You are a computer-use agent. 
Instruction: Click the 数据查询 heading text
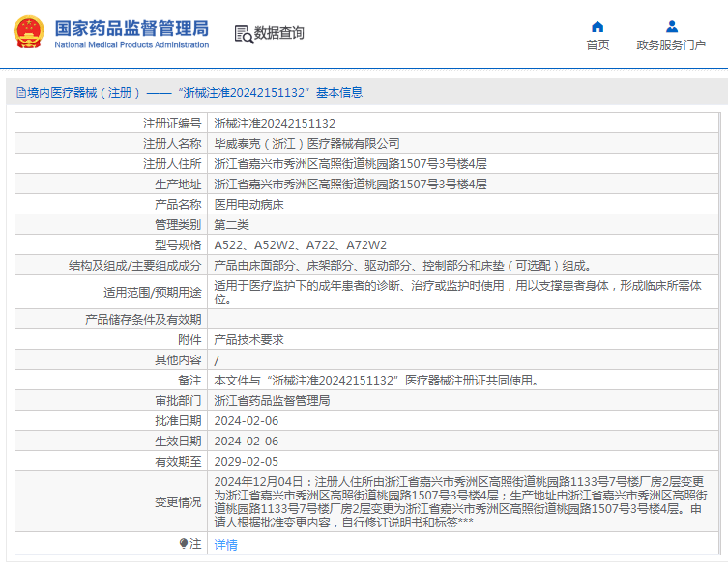point(279,34)
